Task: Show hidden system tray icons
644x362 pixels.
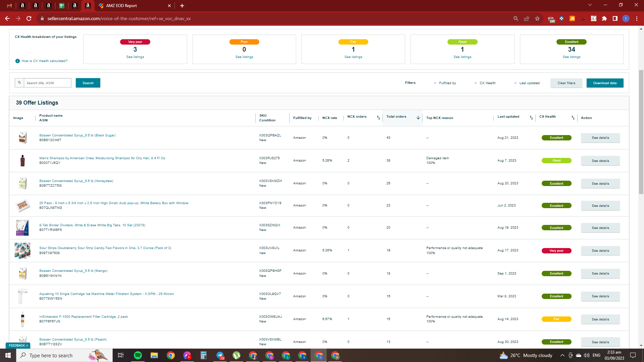Action: [x=562, y=355]
